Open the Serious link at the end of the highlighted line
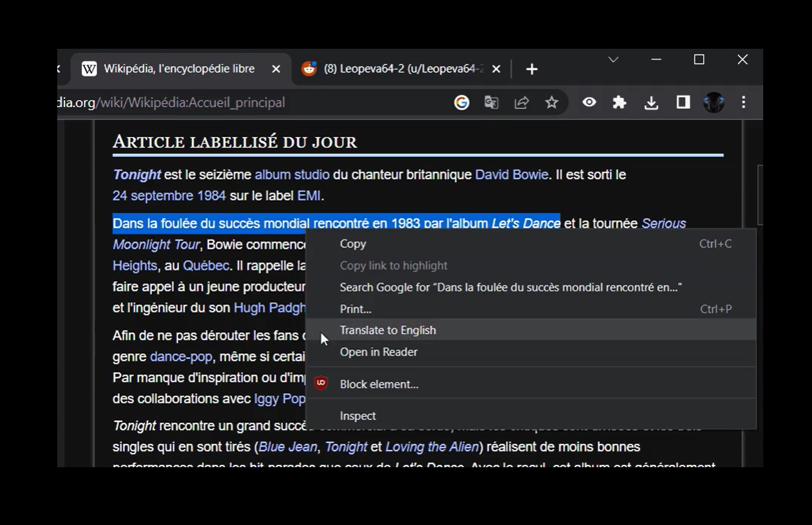The width and height of the screenshot is (812, 525). point(664,223)
